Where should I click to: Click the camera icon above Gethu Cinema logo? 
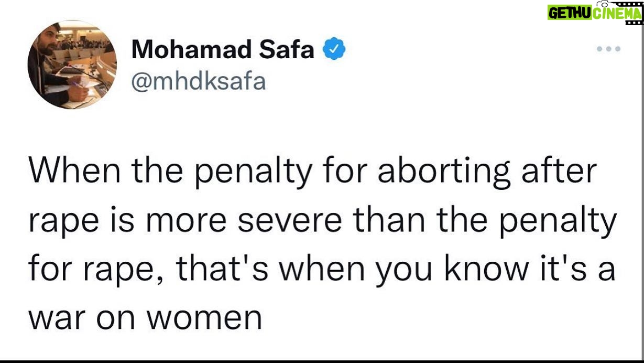[x=604, y=3]
